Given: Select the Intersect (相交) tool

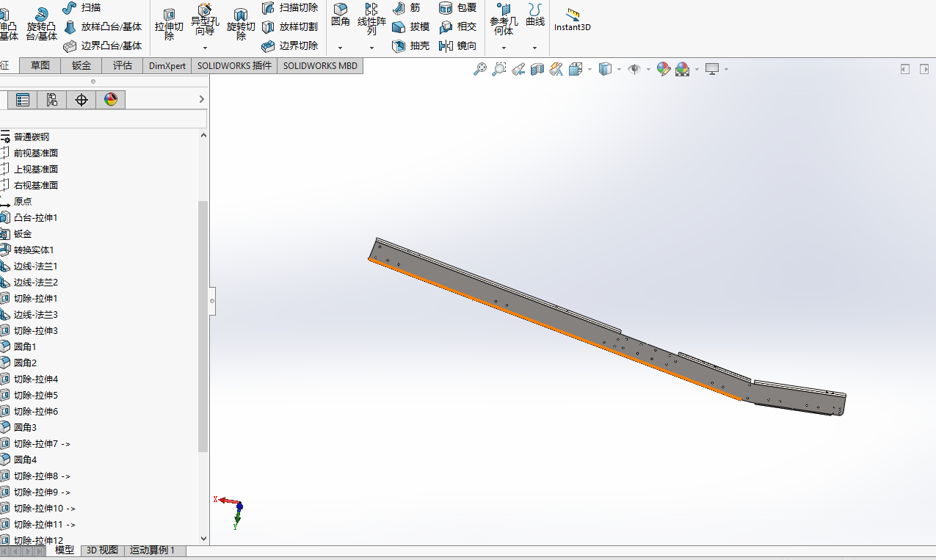Looking at the screenshot, I should [x=457, y=26].
